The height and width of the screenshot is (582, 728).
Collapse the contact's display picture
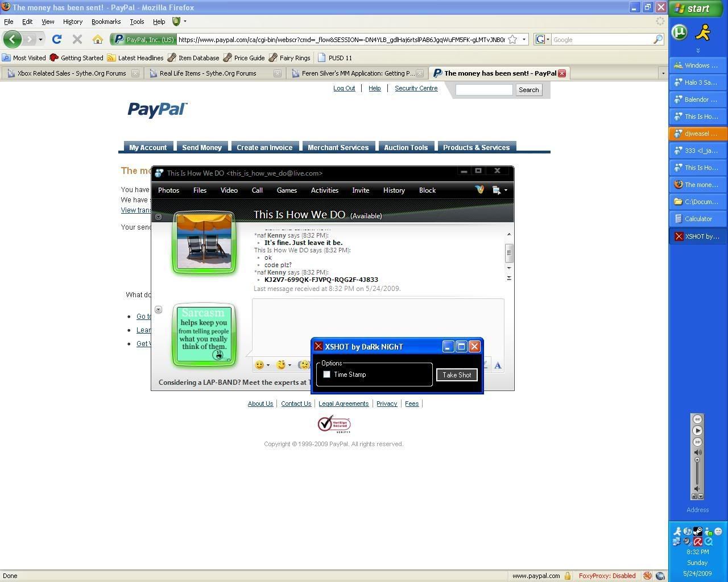pos(158,217)
